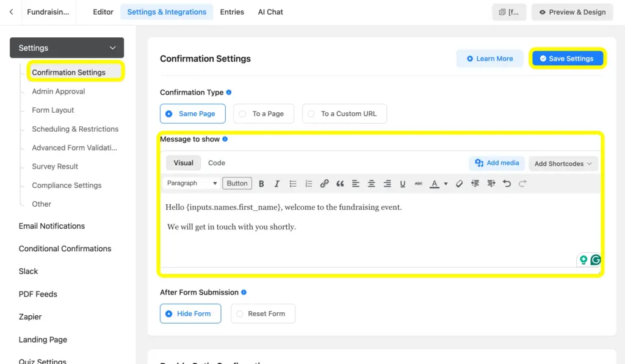Center align the message text
This screenshot has height=364, width=625.
pyautogui.click(x=371, y=184)
